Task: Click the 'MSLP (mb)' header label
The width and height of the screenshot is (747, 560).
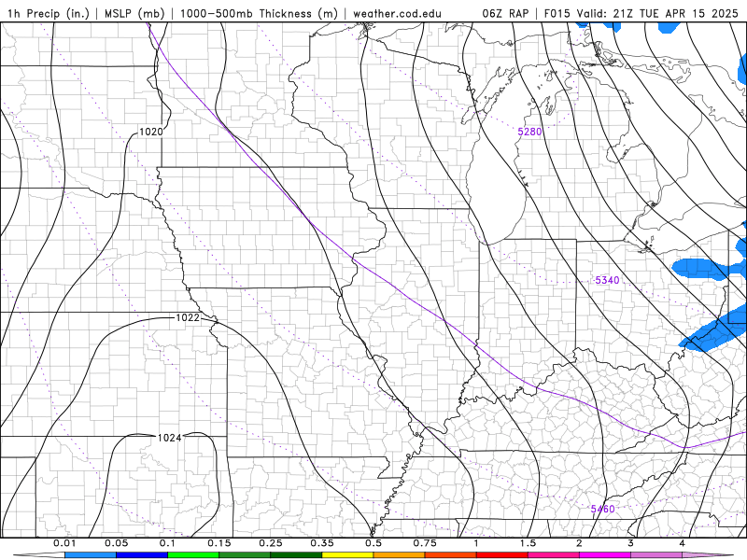Action: tap(134, 13)
